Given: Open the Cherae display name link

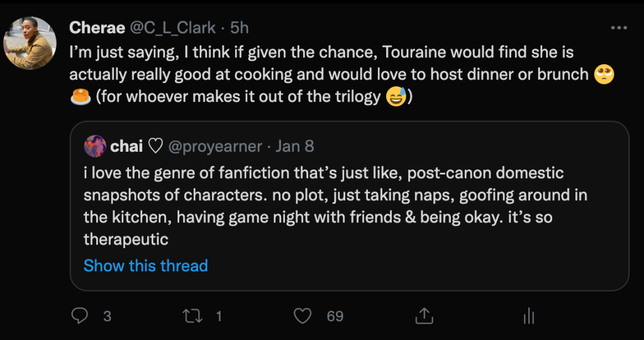Looking at the screenshot, I should 96,28.
